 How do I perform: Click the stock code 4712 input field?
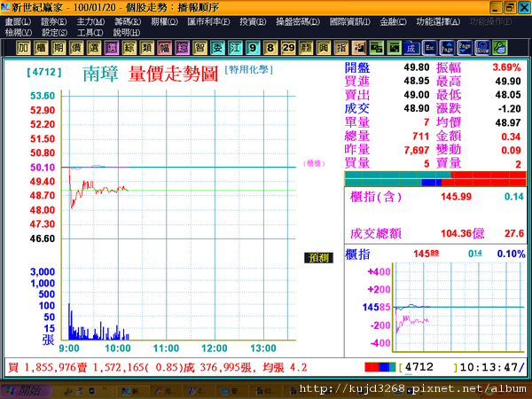pyautogui.click(x=428, y=367)
